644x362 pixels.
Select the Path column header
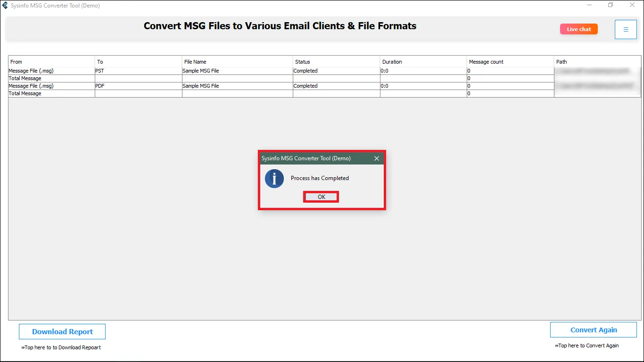click(597, 62)
